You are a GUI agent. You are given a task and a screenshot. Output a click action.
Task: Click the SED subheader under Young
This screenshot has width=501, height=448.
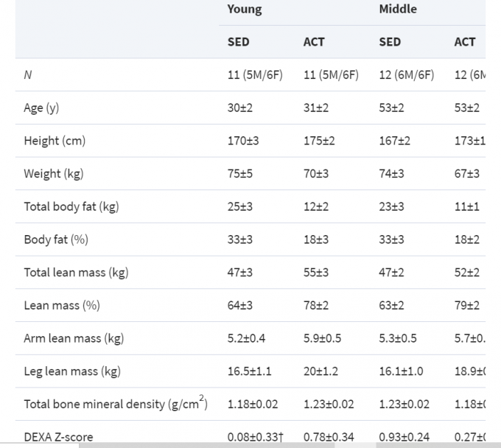[x=238, y=42]
